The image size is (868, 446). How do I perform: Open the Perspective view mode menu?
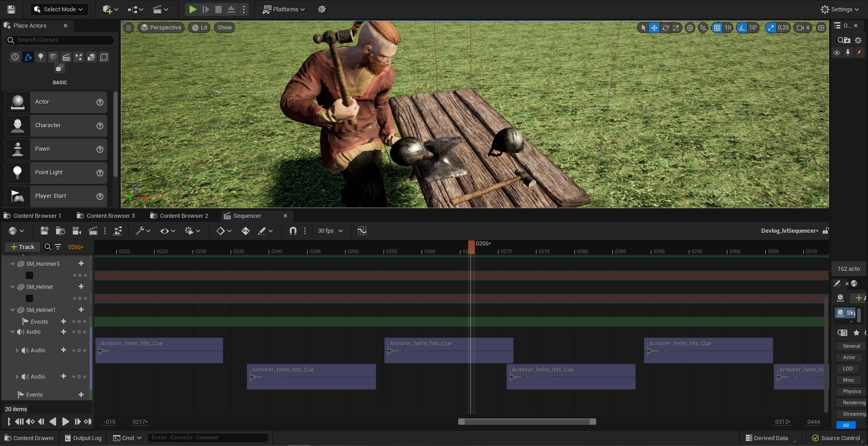[x=161, y=28]
